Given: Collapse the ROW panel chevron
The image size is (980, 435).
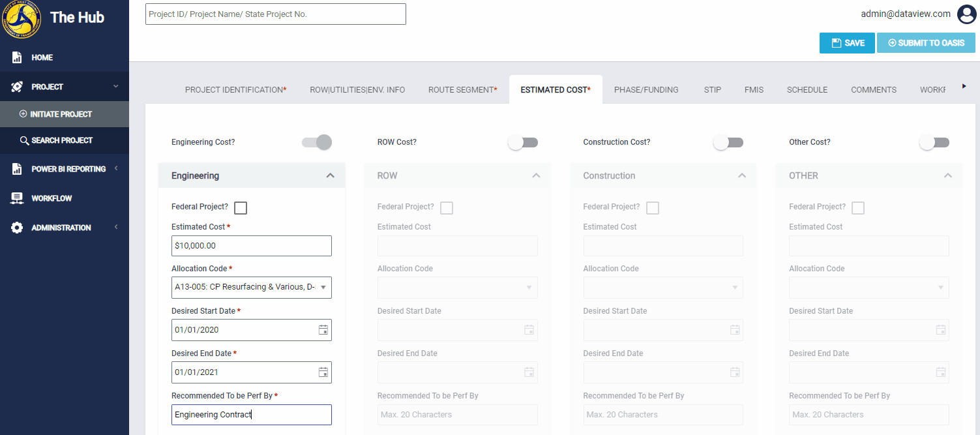Looking at the screenshot, I should 536,175.
